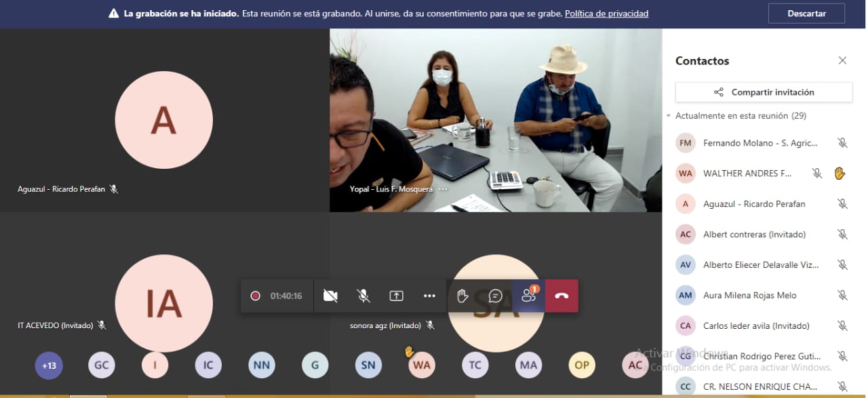
Task: Click NN participant avatar in bottom strip
Action: point(262,365)
